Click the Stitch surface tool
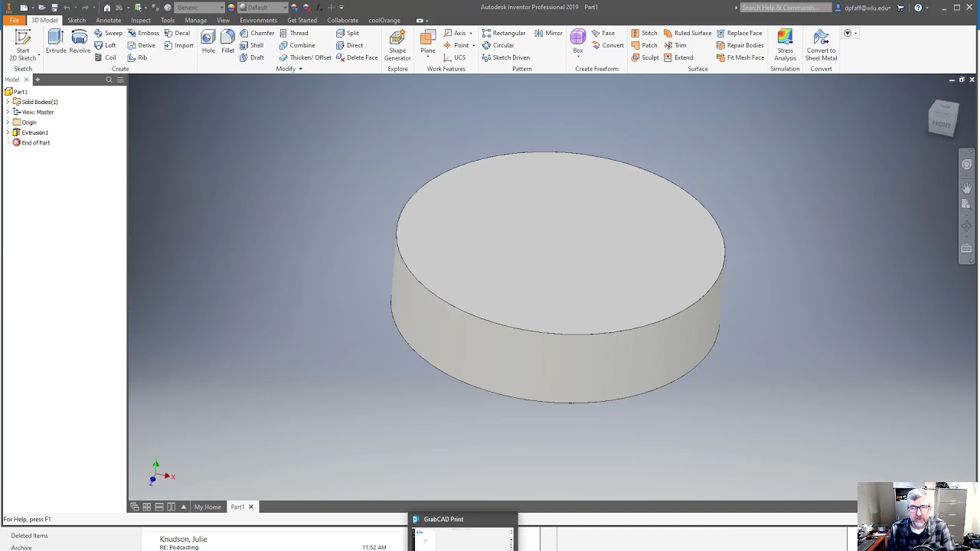 [644, 33]
